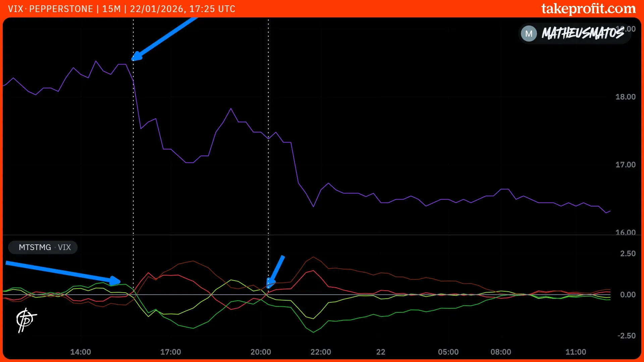Click the 11:00 time axis label
This screenshot has height=362, width=644.
(x=576, y=352)
